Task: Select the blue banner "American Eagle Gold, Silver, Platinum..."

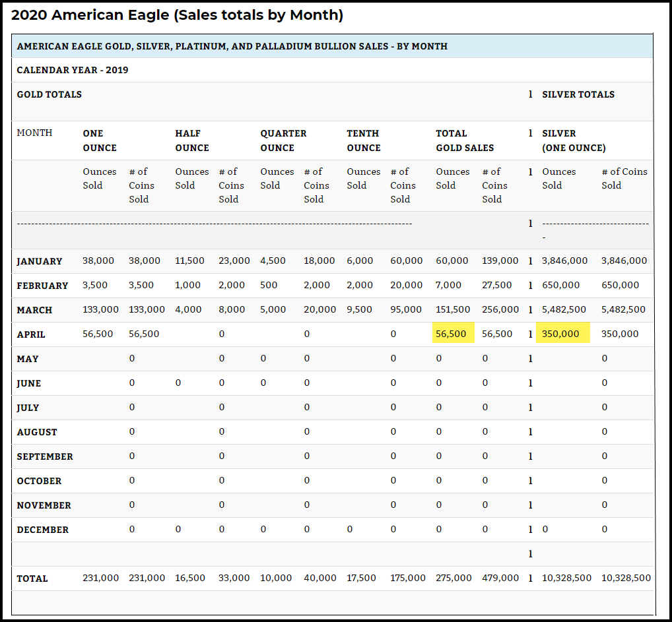Action: tap(332, 46)
